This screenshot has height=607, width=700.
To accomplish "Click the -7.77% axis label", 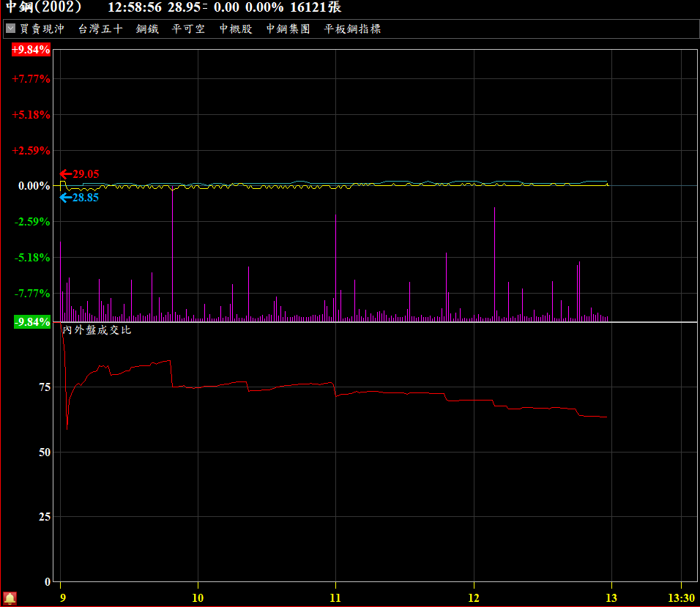I will [32, 293].
